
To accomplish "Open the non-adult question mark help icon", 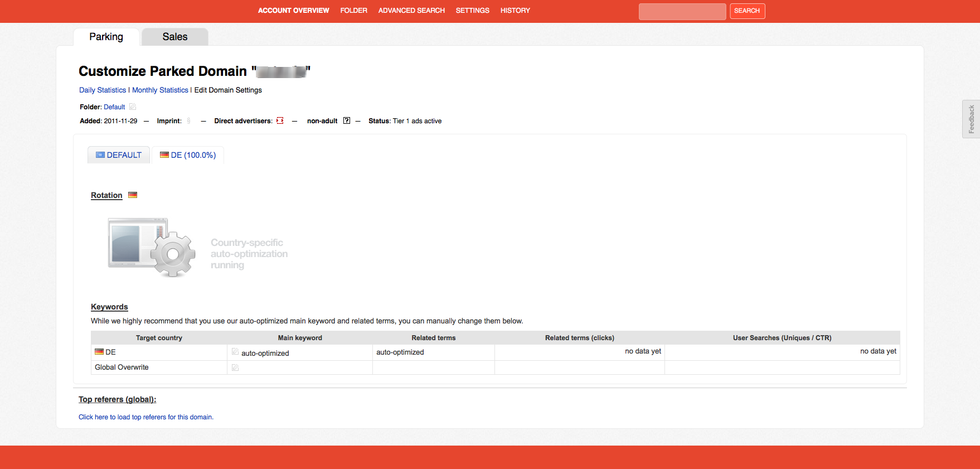I will point(347,121).
